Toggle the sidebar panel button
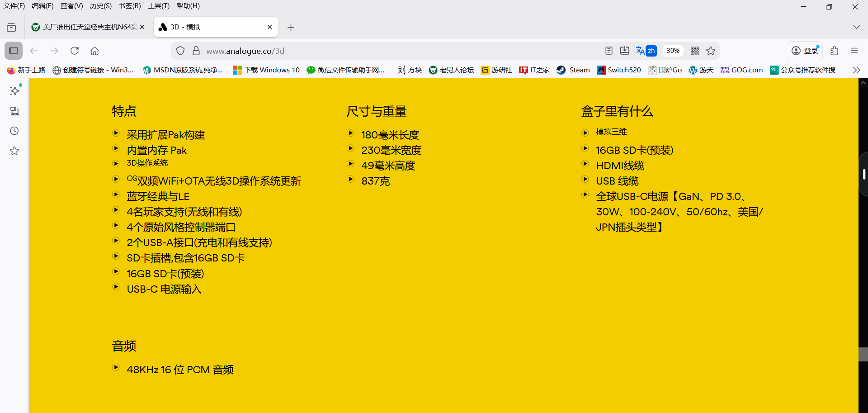 14,51
